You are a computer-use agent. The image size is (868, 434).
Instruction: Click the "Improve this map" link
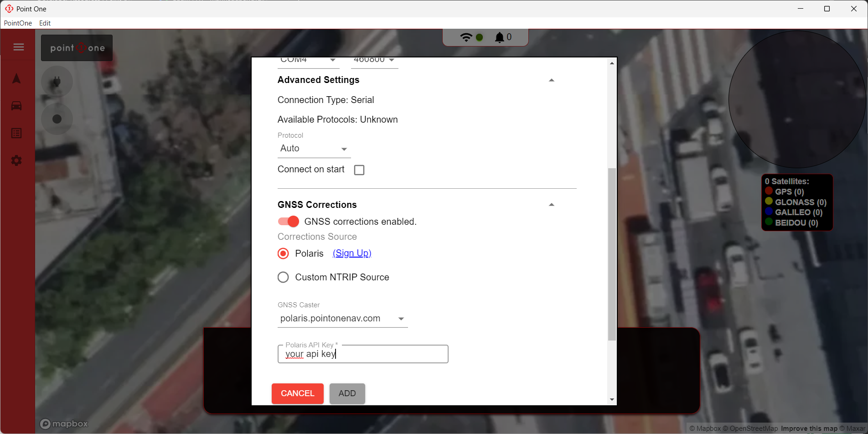click(809, 429)
